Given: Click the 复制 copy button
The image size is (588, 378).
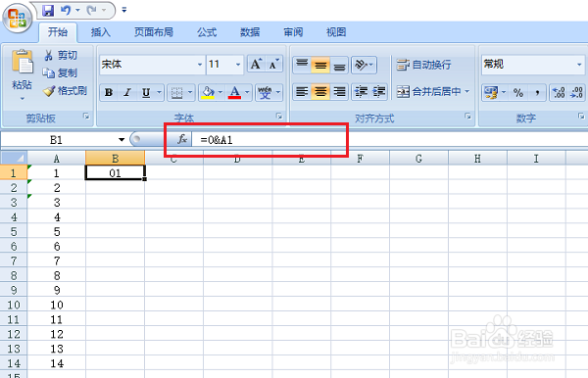Looking at the screenshot, I should (60, 72).
